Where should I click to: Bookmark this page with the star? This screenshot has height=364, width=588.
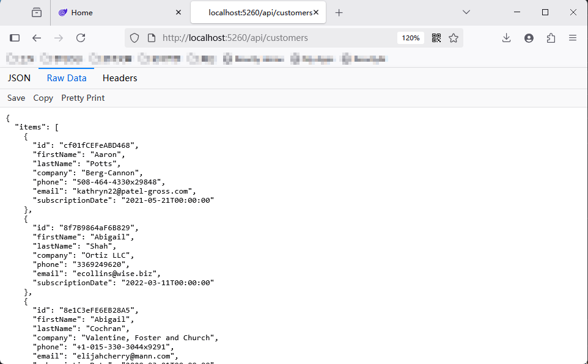[x=454, y=38]
